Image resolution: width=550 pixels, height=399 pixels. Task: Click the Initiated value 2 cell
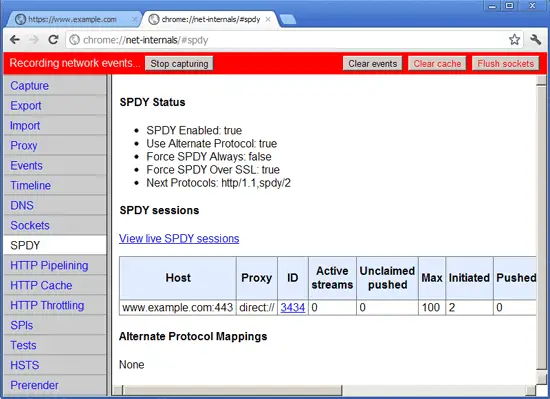pyautogui.click(x=469, y=307)
